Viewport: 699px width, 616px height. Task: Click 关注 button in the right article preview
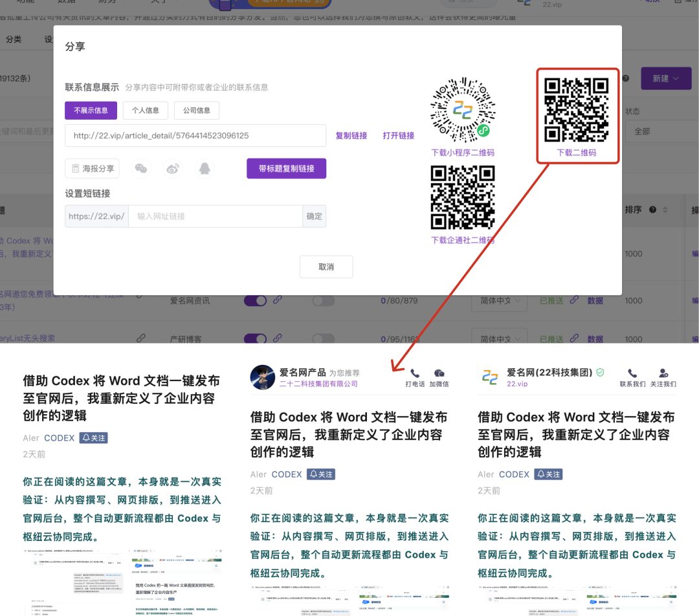548,474
